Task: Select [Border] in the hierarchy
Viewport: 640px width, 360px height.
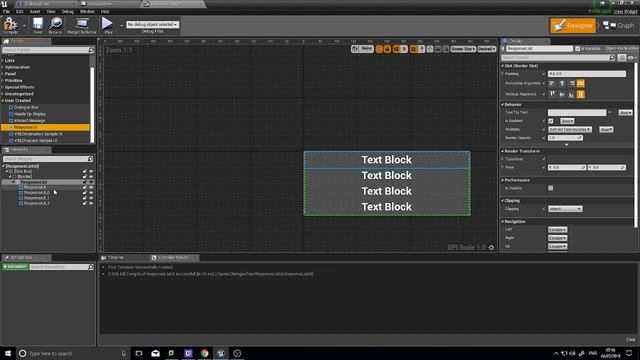Action: (x=24, y=176)
